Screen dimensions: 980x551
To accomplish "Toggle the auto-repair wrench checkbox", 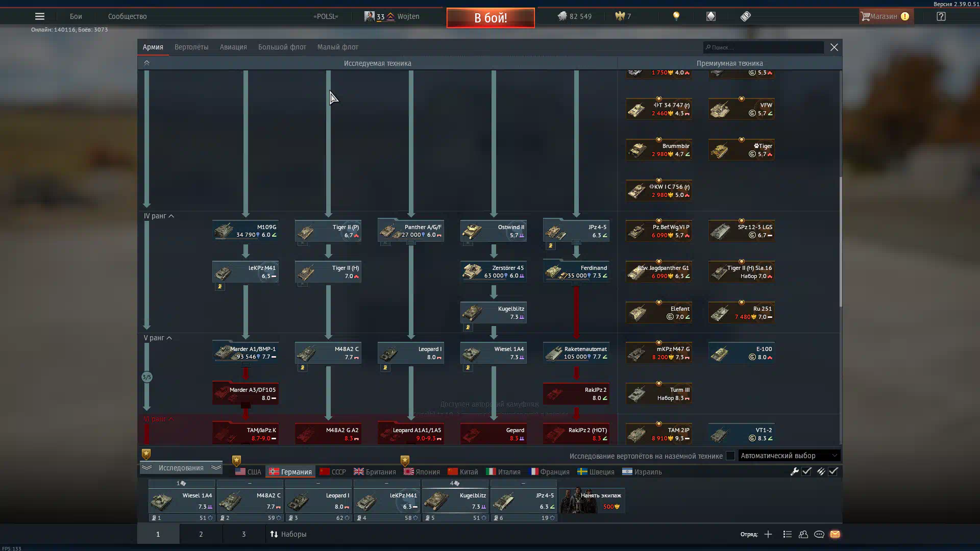I will point(806,471).
